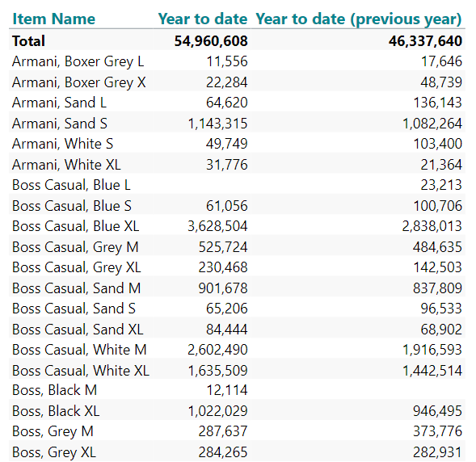Click value 1,635,509
Screen dimensions: 476x462
click(x=218, y=371)
